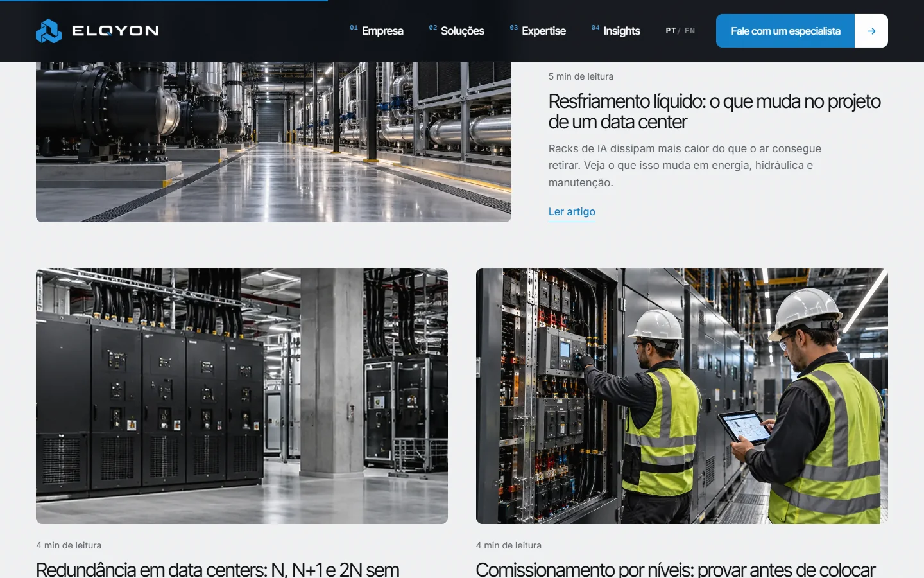Click the arrow icon beside Fale com um especialista

pos(871,31)
